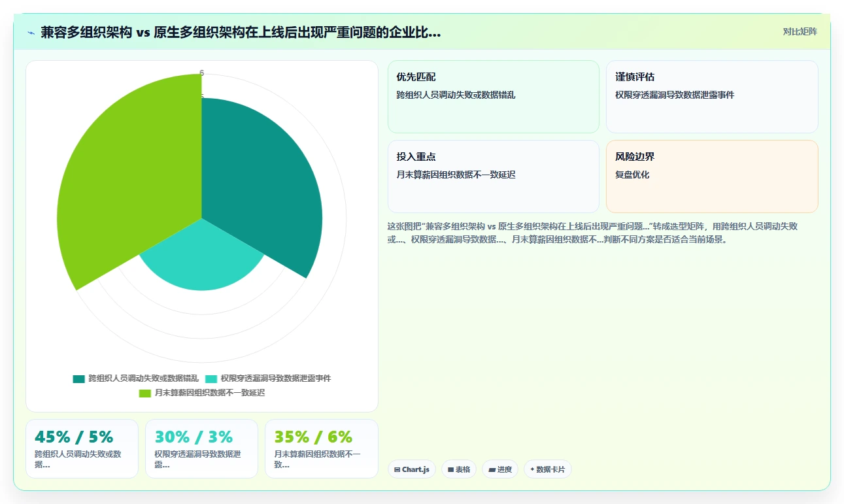The image size is (844, 504).
Task: Click the 复盘优化 text in 风险边界 card
Action: click(x=632, y=175)
